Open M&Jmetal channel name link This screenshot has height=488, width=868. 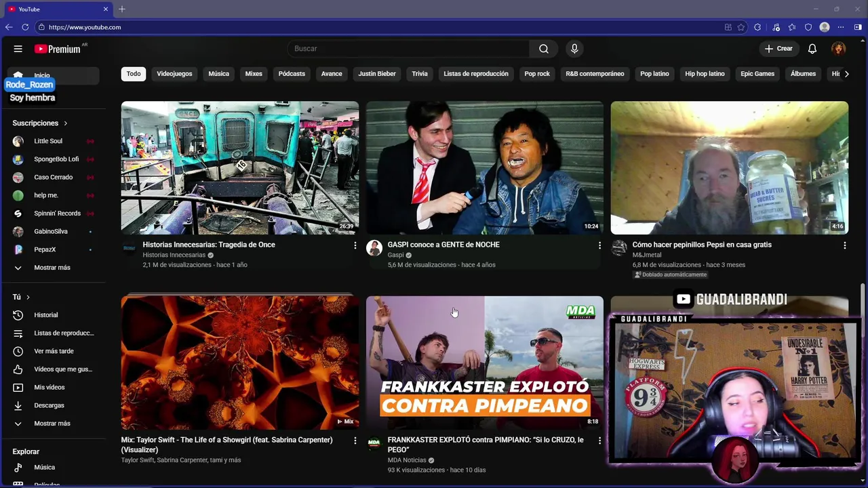point(647,256)
